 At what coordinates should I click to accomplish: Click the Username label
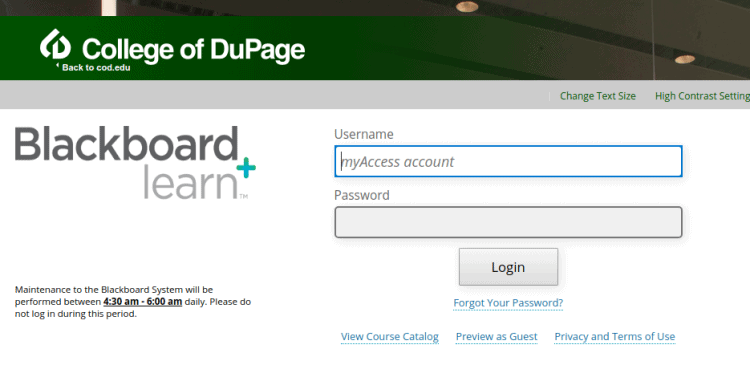pyautogui.click(x=364, y=134)
